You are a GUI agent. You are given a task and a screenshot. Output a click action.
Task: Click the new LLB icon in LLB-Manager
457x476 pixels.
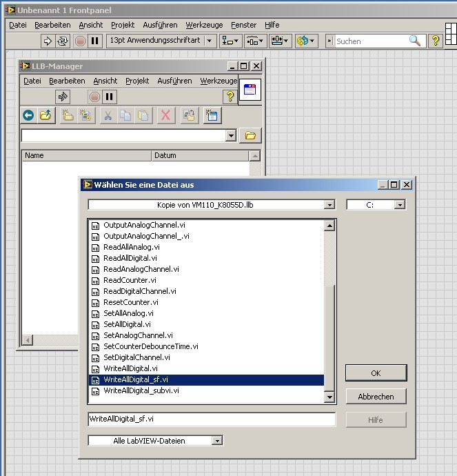click(86, 115)
